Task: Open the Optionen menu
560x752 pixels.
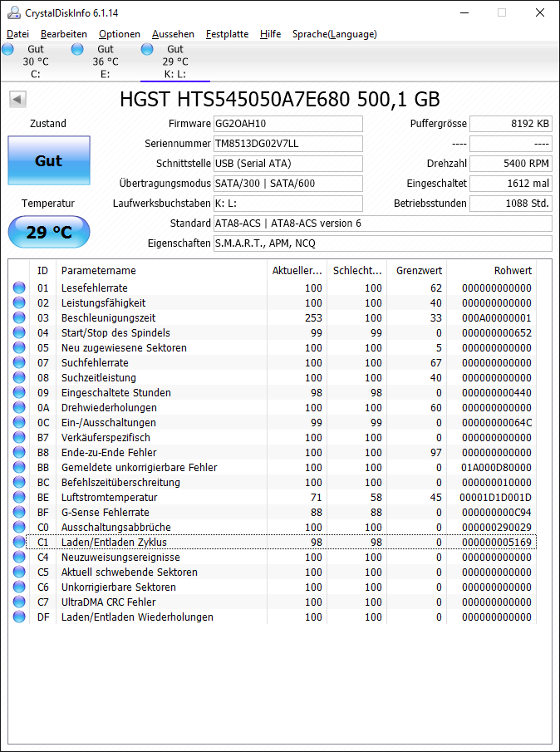Action: [120, 34]
